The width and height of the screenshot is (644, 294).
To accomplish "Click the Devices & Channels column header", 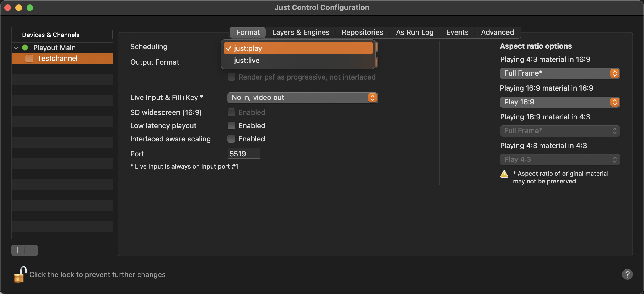I will click(62, 35).
